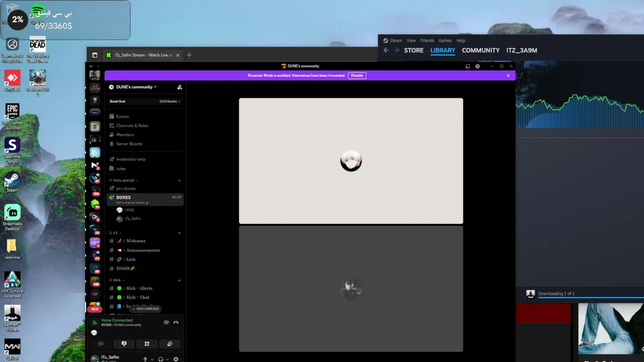Image resolution: width=644 pixels, height=362 pixels.
Task: Open ITZ_3A9M profile tab in Steam
Action: pyautogui.click(x=522, y=50)
